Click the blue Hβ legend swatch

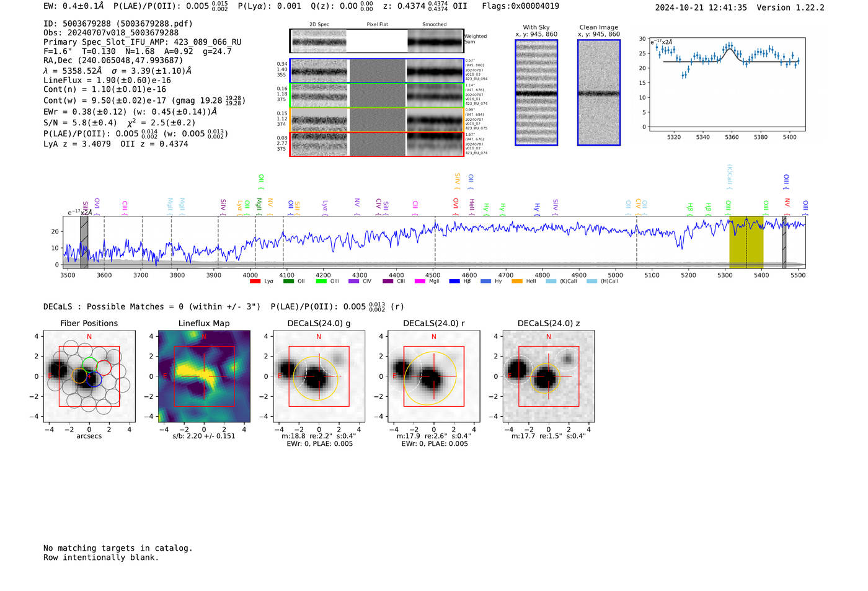pos(454,282)
